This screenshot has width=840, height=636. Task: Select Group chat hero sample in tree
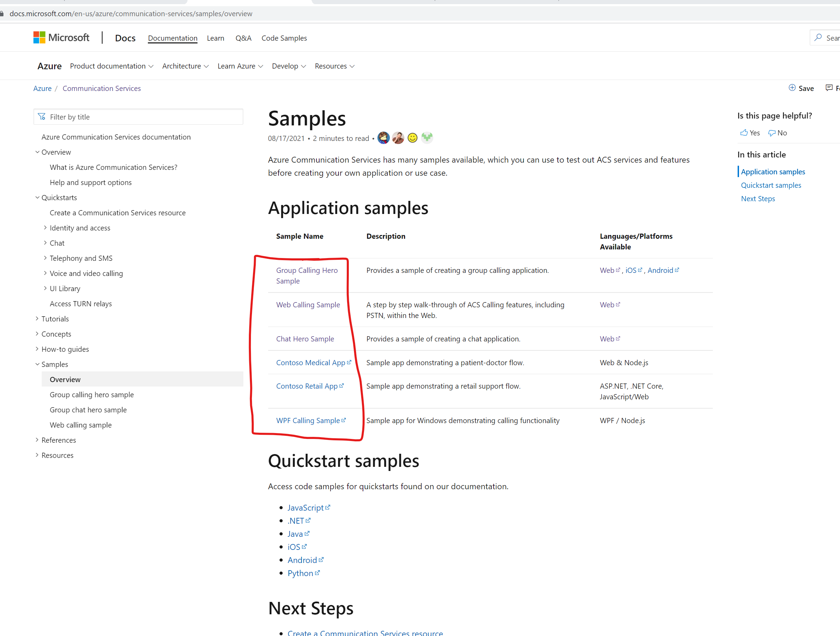(x=88, y=410)
